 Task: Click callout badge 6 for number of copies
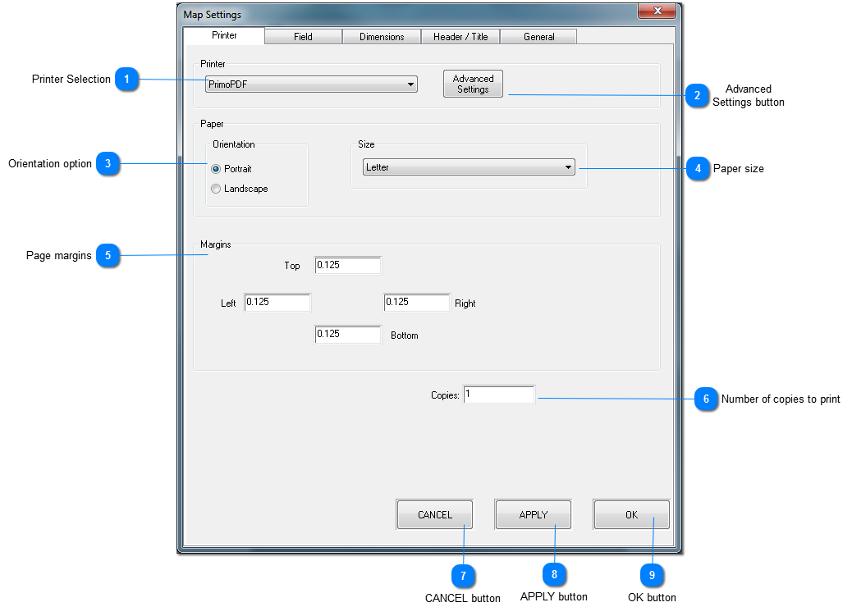(705, 399)
